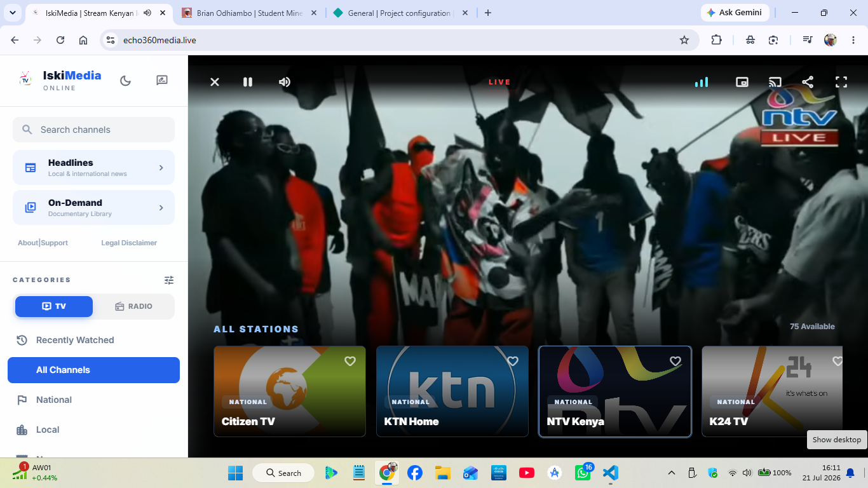Open notifications bell in system tray
The width and height of the screenshot is (868, 488).
tap(850, 473)
